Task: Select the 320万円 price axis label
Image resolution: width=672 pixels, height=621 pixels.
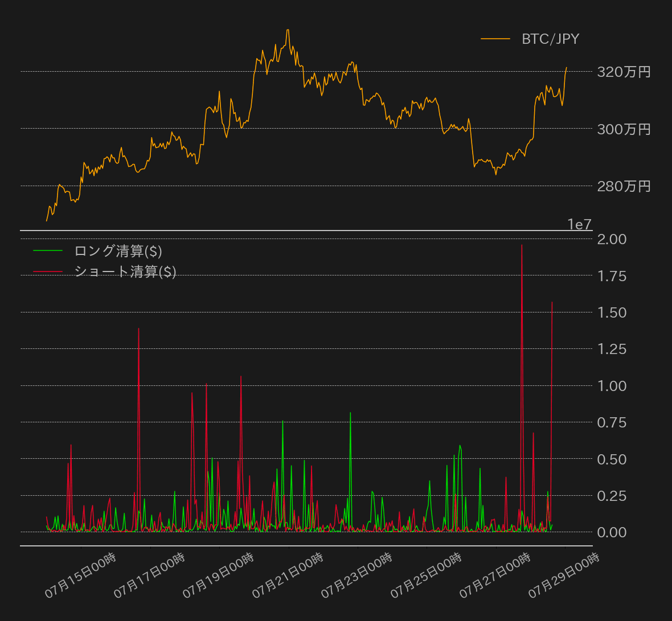Action: 624,72
